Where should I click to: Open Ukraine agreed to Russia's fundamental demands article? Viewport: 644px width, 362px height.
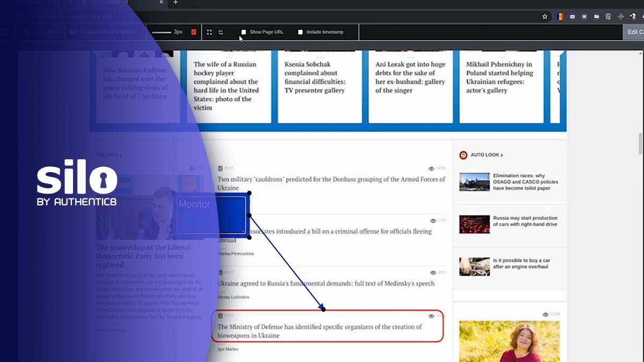(326, 284)
